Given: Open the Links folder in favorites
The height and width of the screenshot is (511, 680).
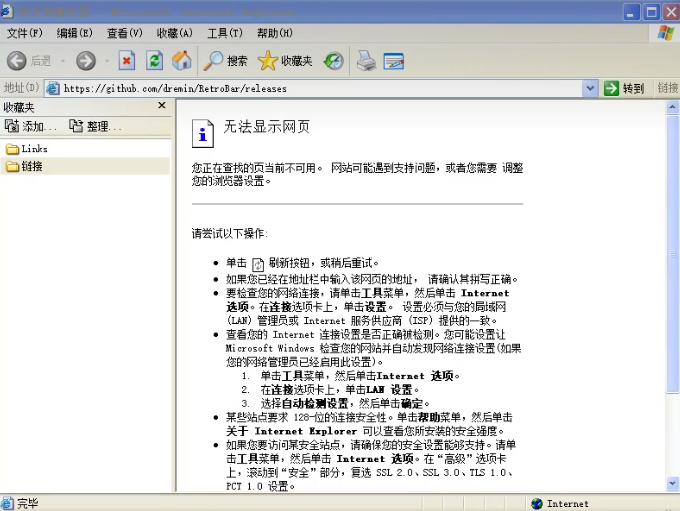Looking at the screenshot, I should (x=27, y=149).
